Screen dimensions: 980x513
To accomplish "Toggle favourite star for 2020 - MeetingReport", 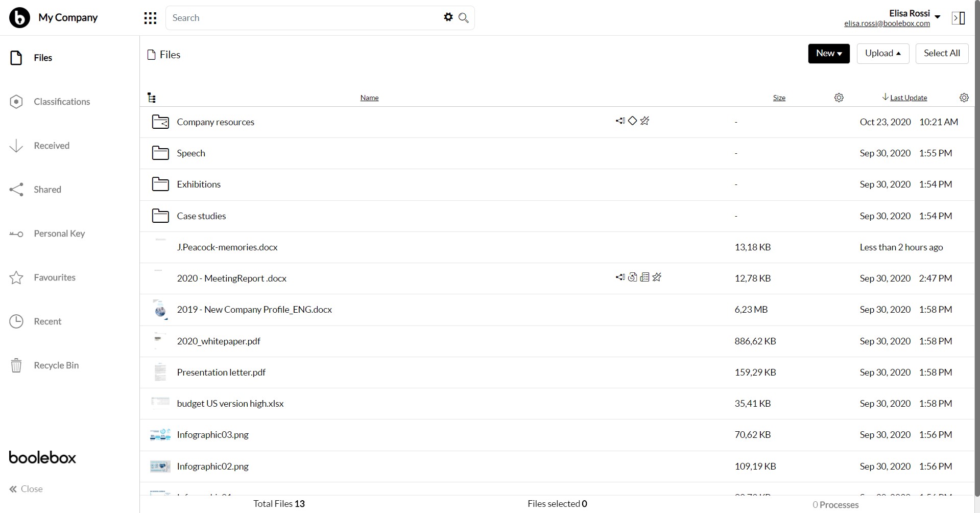I will coord(657,277).
